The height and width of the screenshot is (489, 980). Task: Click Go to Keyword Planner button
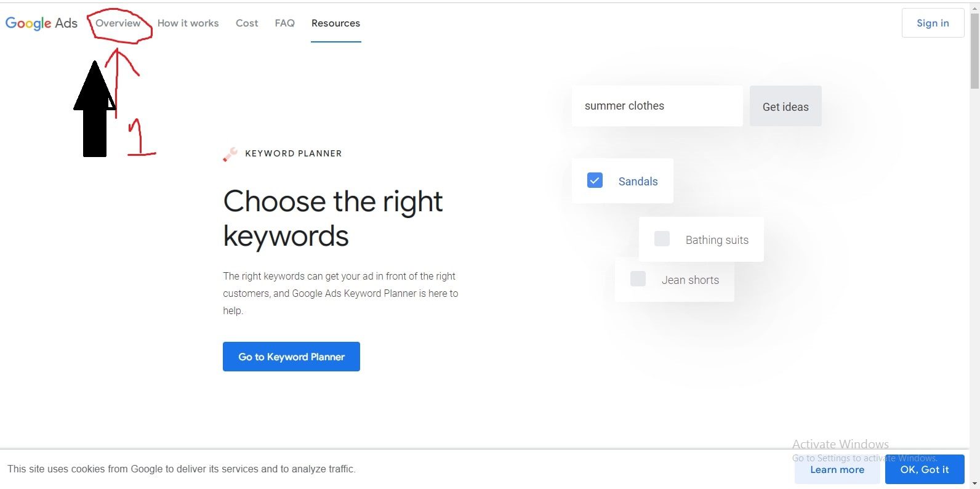tap(291, 357)
